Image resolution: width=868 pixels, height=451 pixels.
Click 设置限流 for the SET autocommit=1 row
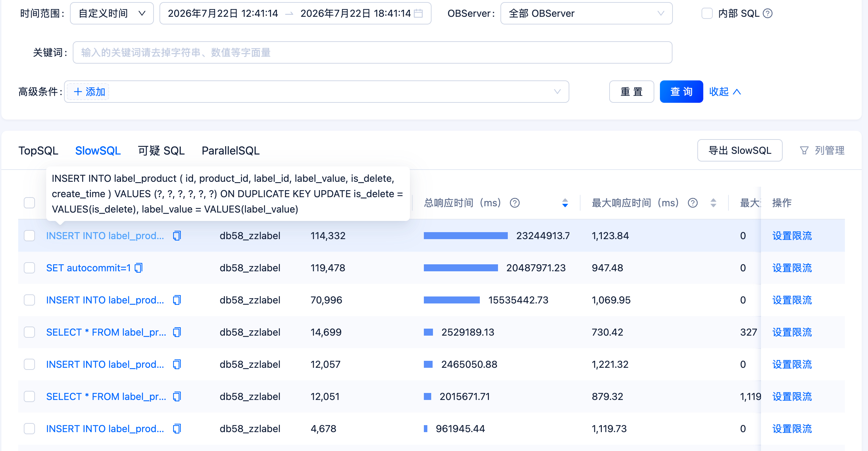click(792, 268)
